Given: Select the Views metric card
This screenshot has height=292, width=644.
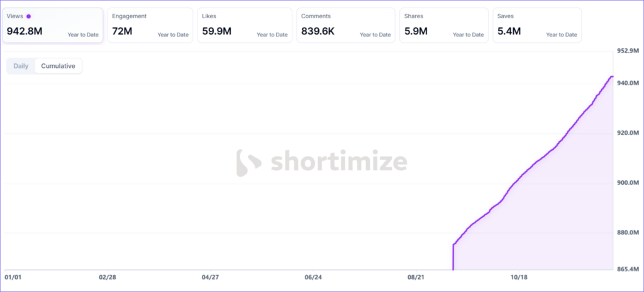Looking at the screenshot, I should 52,25.
